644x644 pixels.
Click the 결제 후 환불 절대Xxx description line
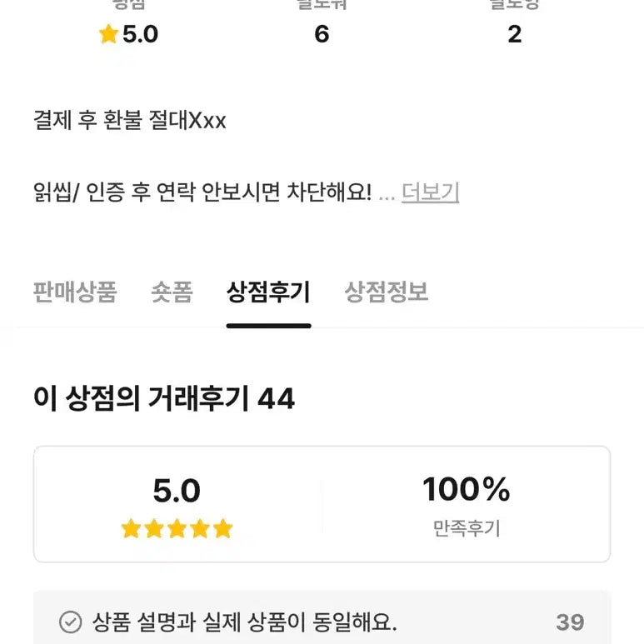[x=130, y=121]
